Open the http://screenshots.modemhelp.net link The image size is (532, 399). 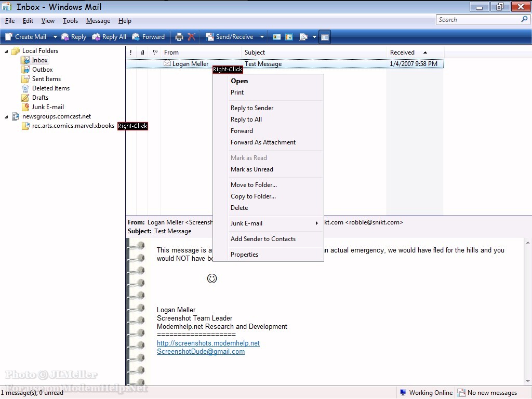point(208,343)
